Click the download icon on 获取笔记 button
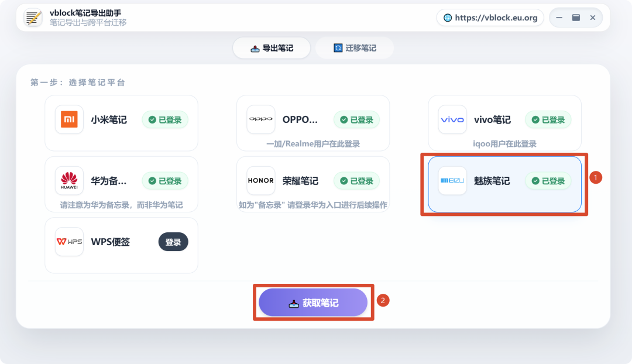 pos(294,304)
